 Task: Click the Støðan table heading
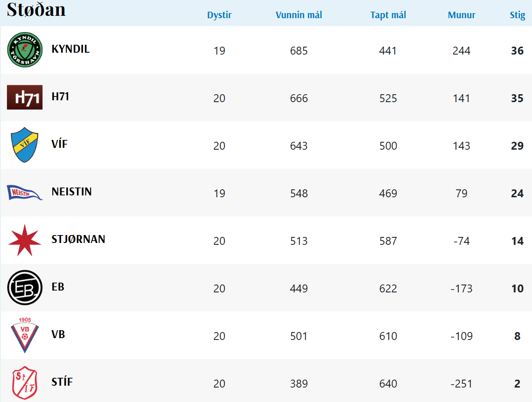tap(36, 9)
